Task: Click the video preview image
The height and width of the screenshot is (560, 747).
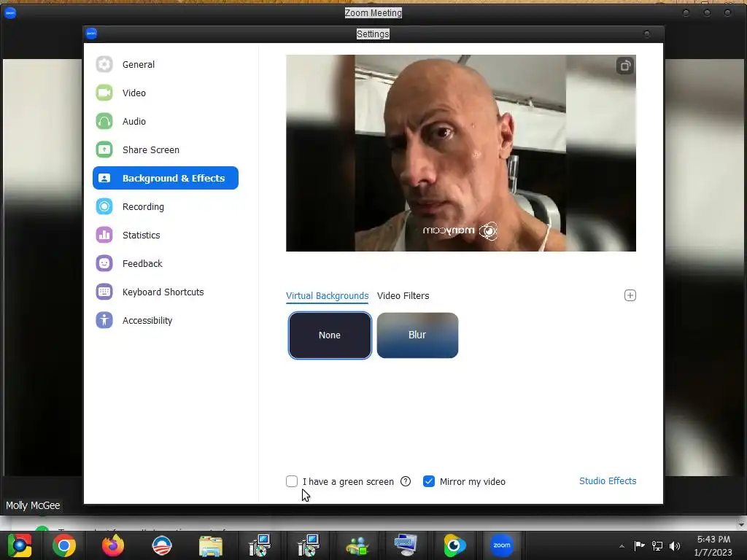Action: click(x=461, y=153)
